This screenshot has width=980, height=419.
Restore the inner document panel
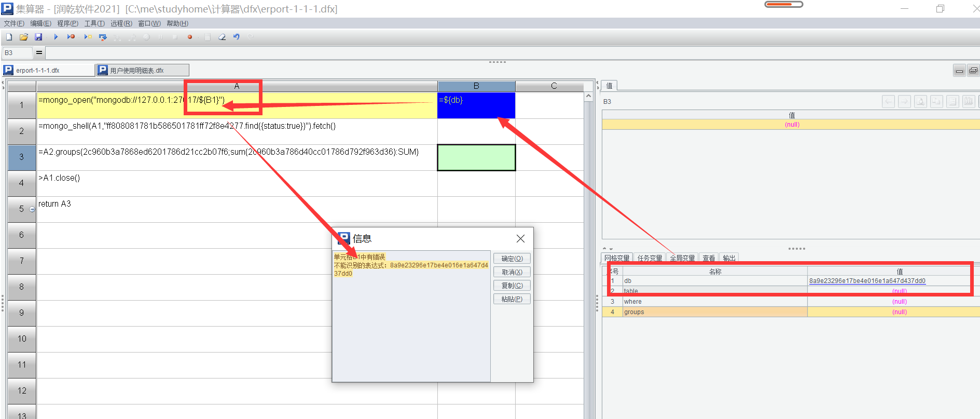pos(973,71)
